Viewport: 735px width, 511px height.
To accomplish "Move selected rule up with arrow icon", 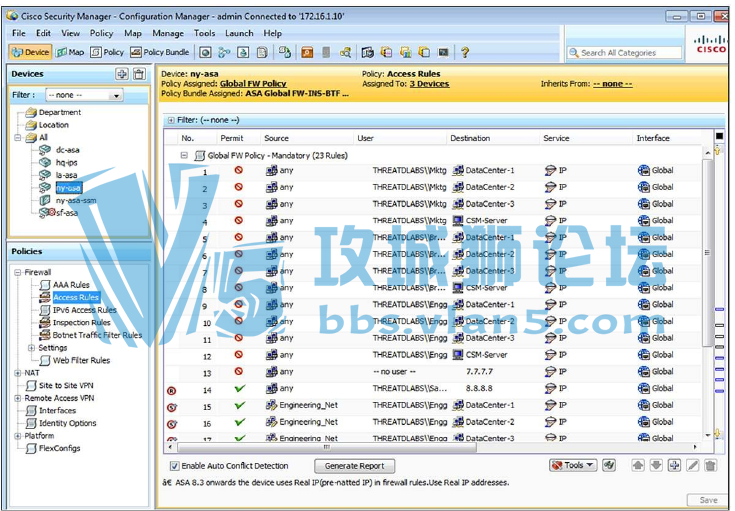I will pos(638,465).
